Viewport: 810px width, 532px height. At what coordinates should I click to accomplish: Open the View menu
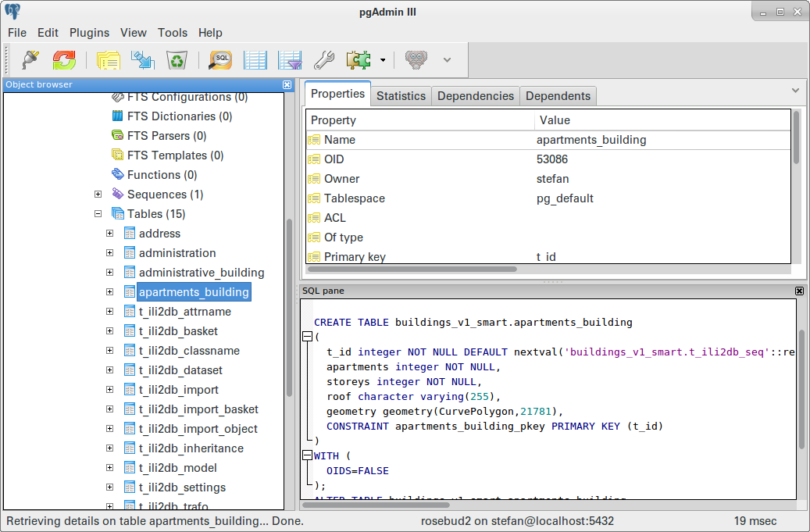134,33
